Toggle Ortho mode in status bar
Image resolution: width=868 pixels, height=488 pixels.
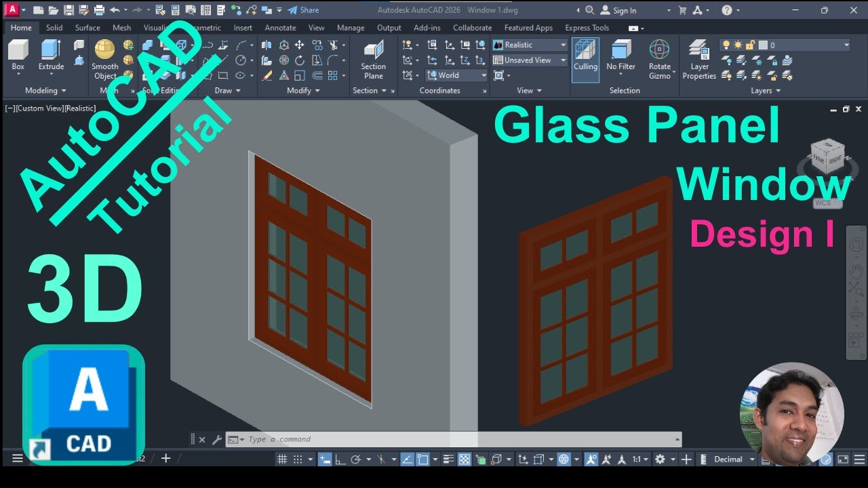tap(340, 460)
